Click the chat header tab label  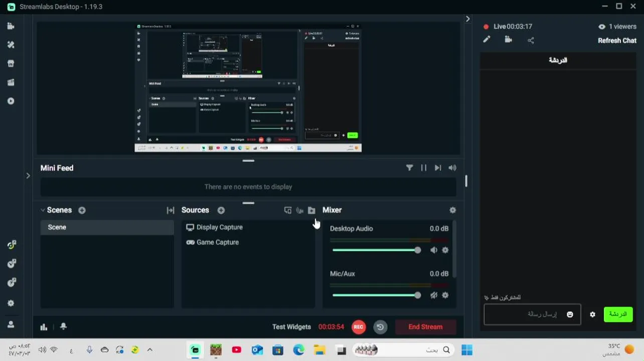[558, 60]
